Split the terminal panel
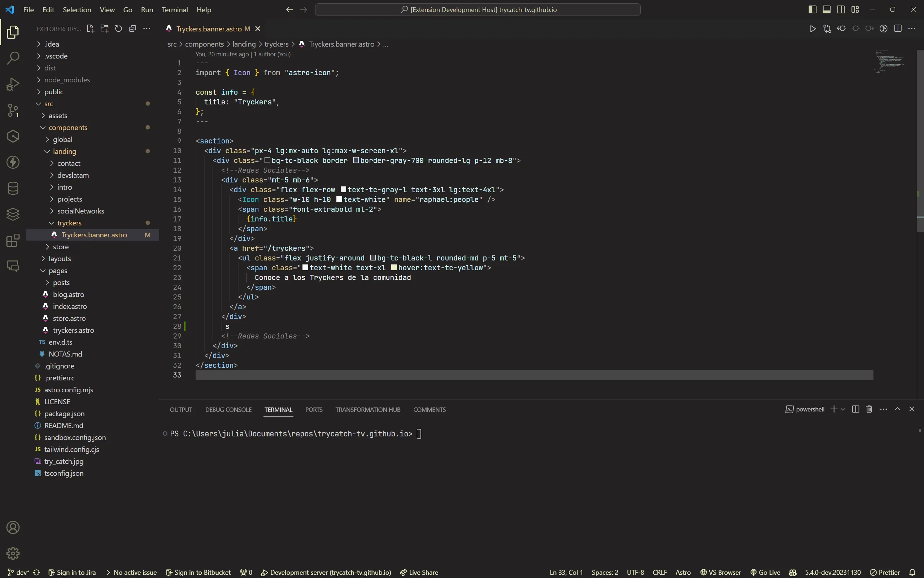Viewport: 924px width, 578px height. pyautogui.click(x=856, y=409)
